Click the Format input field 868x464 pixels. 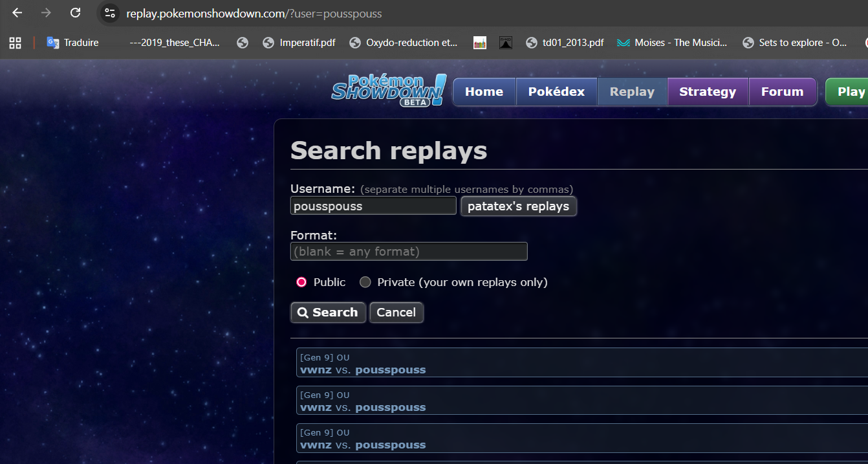coord(409,252)
